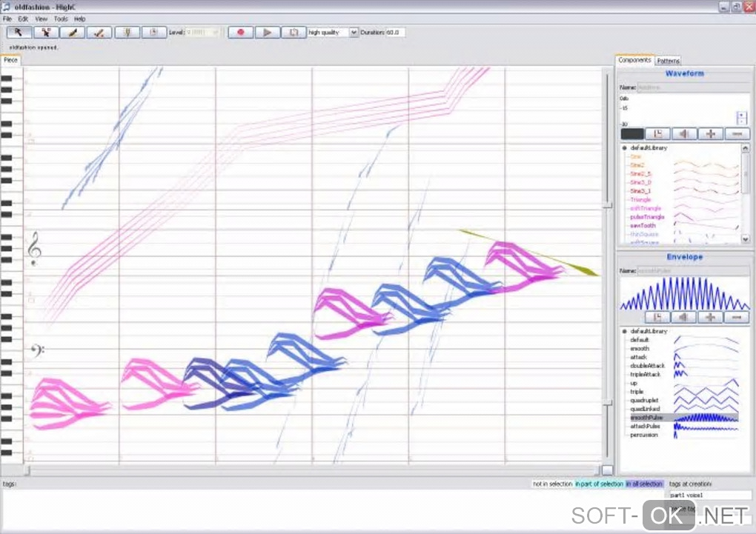
Task: Click the loop button after Play
Action: 294,33
